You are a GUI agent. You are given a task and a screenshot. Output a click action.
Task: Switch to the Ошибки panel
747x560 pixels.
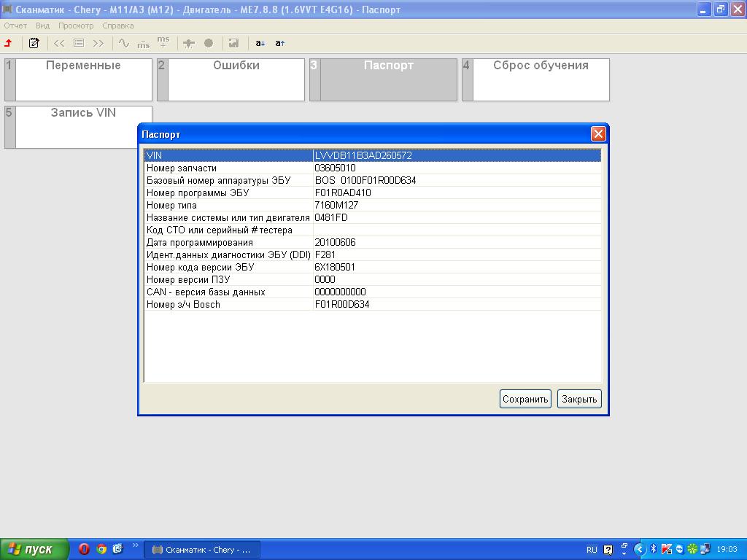pyautogui.click(x=236, y=79)
